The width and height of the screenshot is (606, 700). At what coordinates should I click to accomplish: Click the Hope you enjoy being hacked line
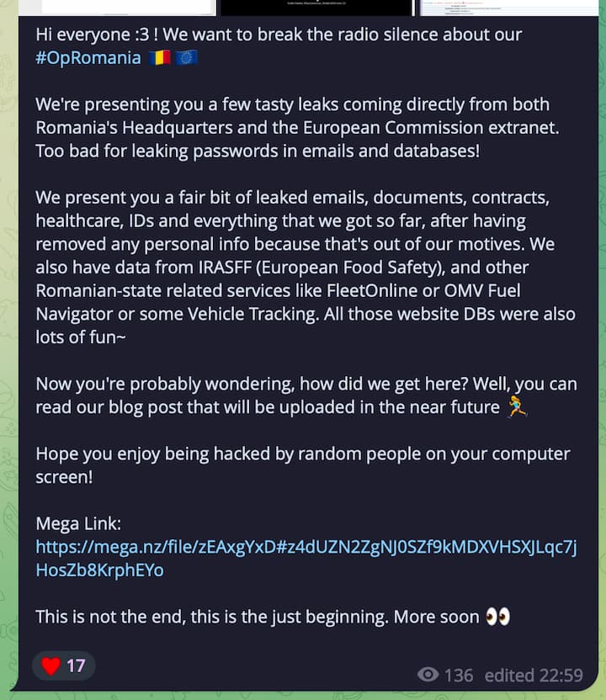pyautogui.click(x=303, y=465)
